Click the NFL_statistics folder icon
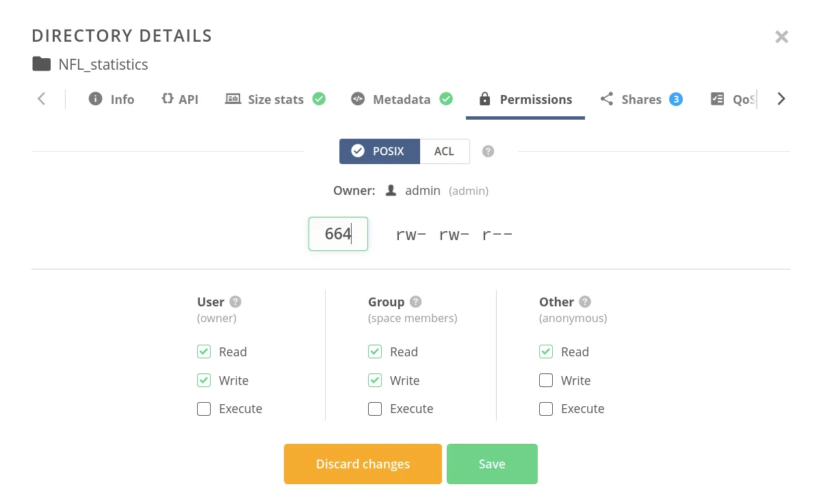This screenshot has height=504, width=819. (42, 64)
